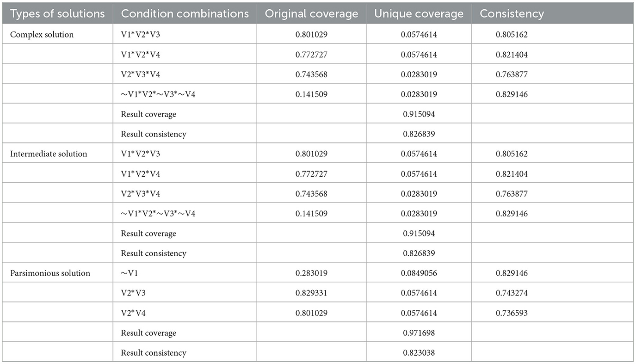Click consistency 0.829146 in the ~V1 row
636x364 pixels.
(x=512, y=273)
